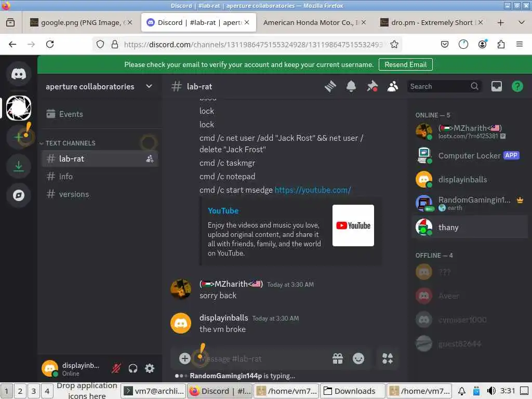Image resolution: width=532 pixels, height=399 pixels.
Task: Click MZharith username in the sorry back message
Action: [231, 284]
